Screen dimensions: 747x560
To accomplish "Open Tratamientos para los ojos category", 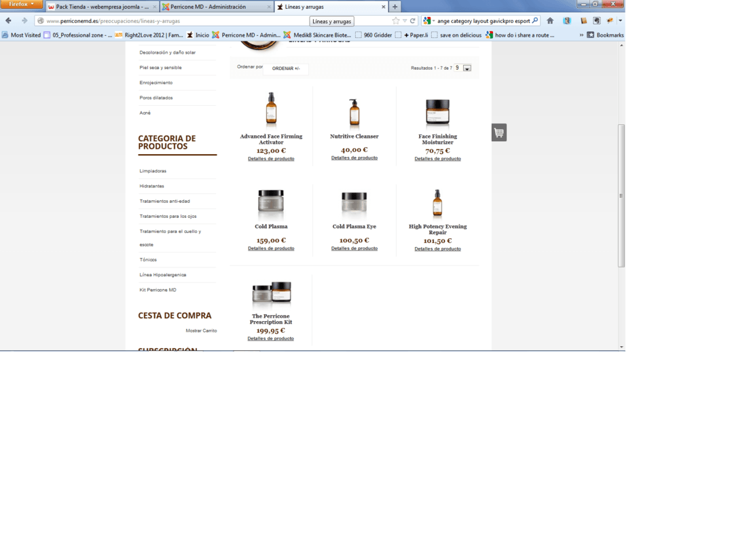I will [168, 216].
